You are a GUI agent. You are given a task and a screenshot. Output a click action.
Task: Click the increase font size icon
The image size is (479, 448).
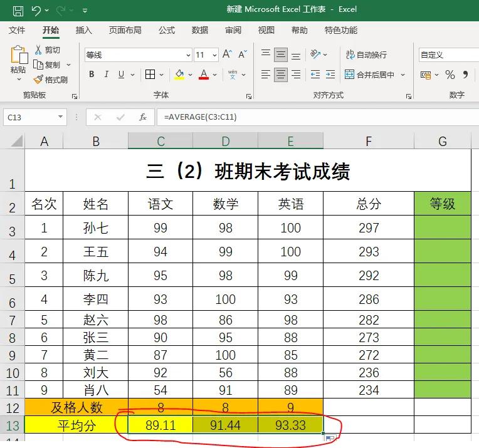(227, 55)
